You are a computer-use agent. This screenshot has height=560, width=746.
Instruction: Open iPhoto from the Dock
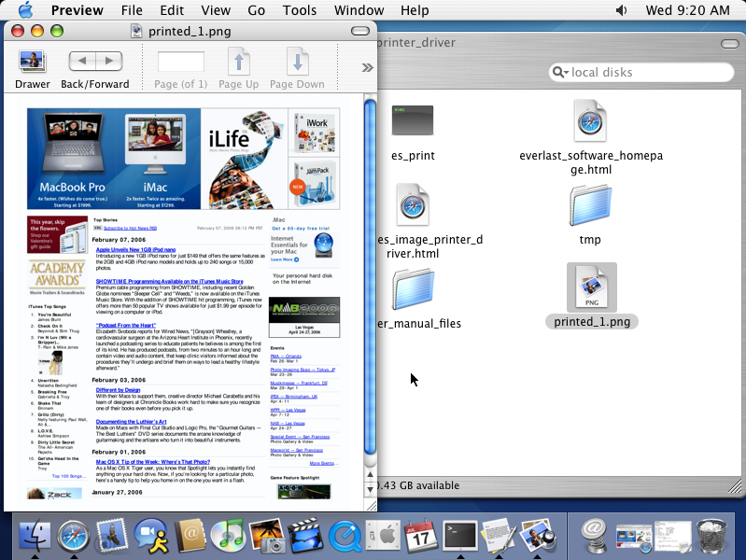coord(267,535)
